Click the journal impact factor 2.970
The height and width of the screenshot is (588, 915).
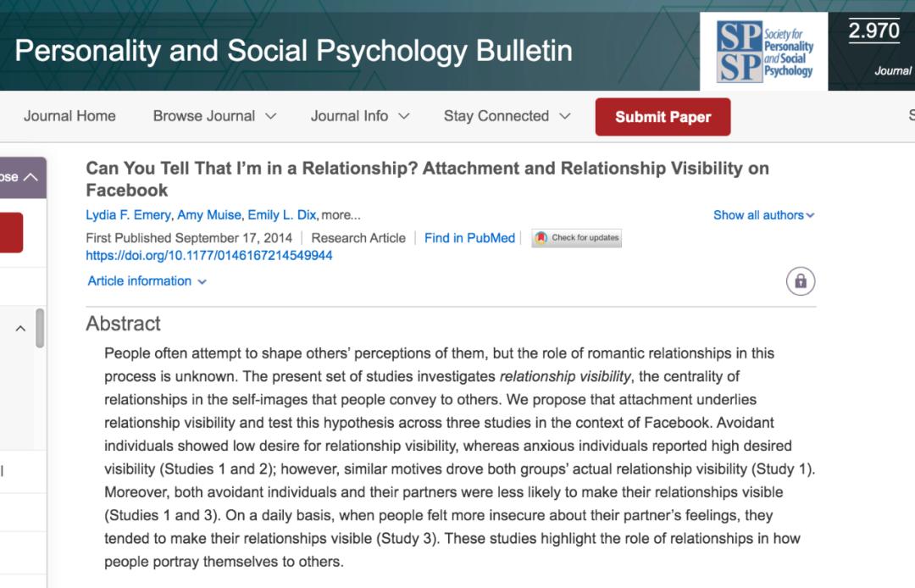coord(873,31)
